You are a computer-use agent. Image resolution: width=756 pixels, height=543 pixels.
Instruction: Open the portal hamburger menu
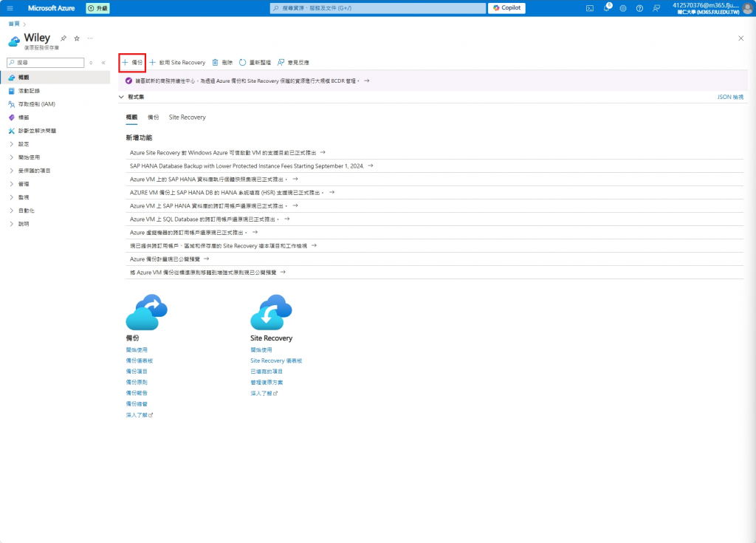pos(10,8)
